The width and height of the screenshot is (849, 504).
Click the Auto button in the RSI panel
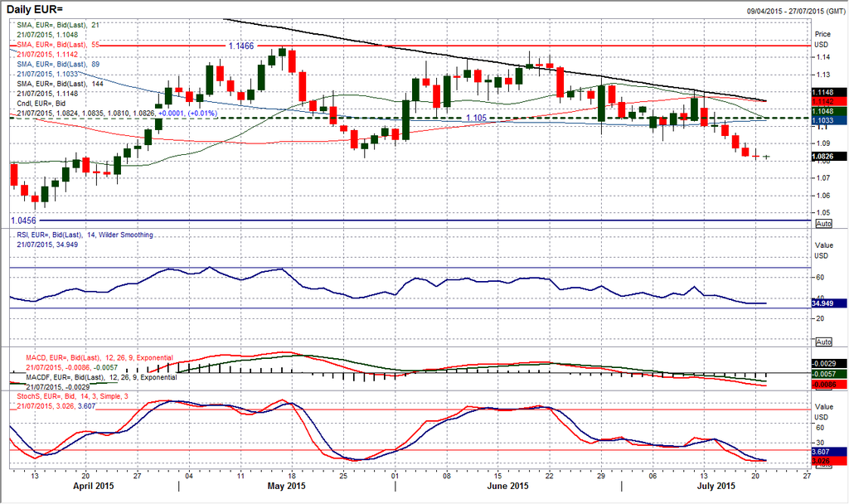point(823,342)
